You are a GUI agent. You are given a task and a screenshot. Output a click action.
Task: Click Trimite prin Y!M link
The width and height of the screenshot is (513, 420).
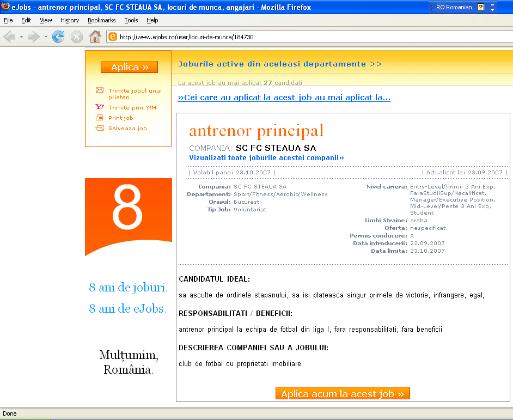pos(132,107)
